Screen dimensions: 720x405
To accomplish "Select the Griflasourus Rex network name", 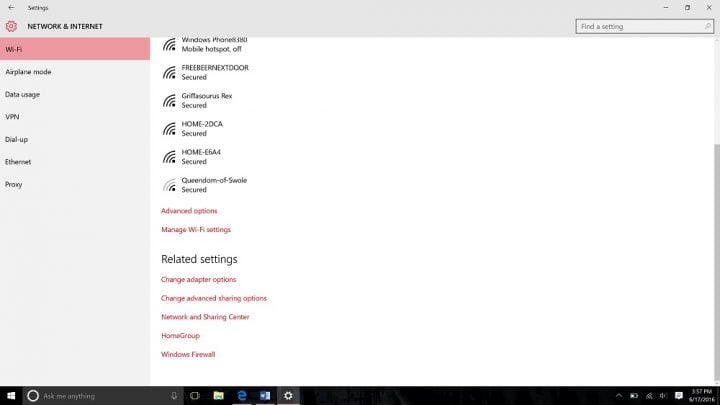I will (x=207, y=96).
